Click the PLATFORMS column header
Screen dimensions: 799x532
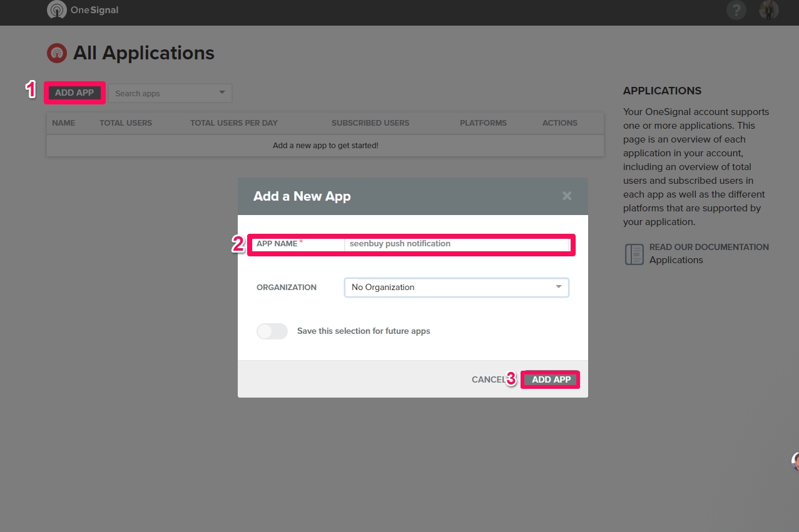pyautogui.click(x=483, y=123)
